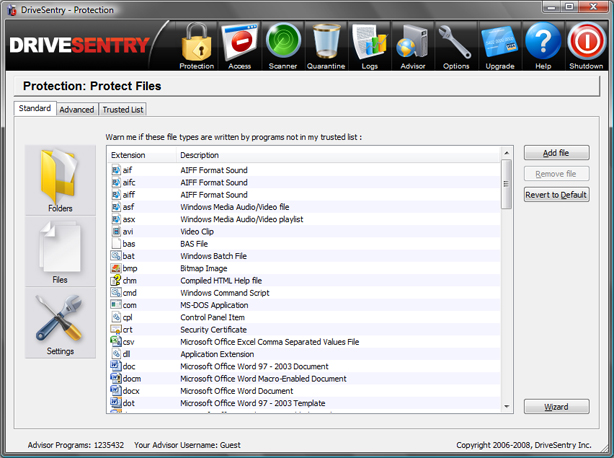Open the Access toolbar icon
The image size is (614, 458).
pos(239,46)
